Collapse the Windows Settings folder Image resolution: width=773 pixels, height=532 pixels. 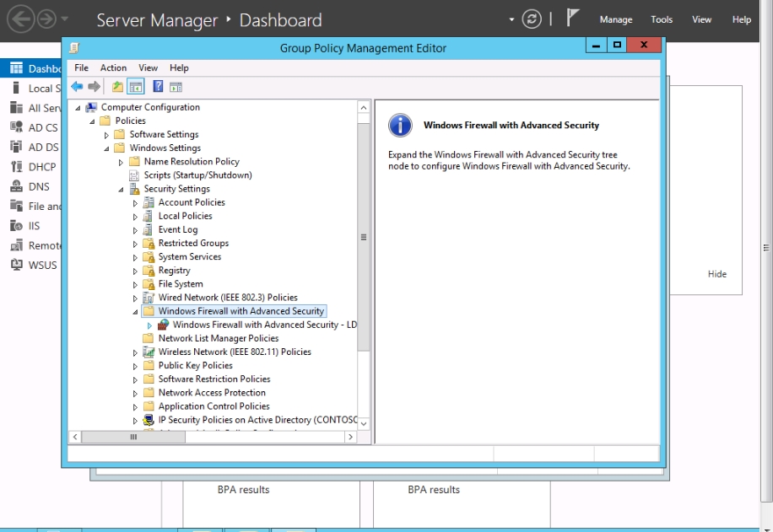106,148
